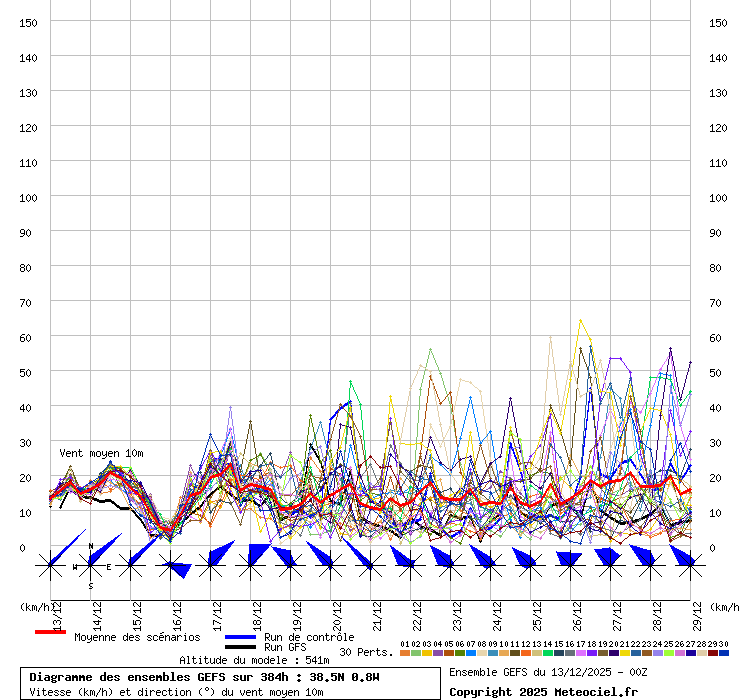Select the red Moyenne des scénarios legend line
The width and height of the screenshot is (740, 700).
tap(50, 632)
